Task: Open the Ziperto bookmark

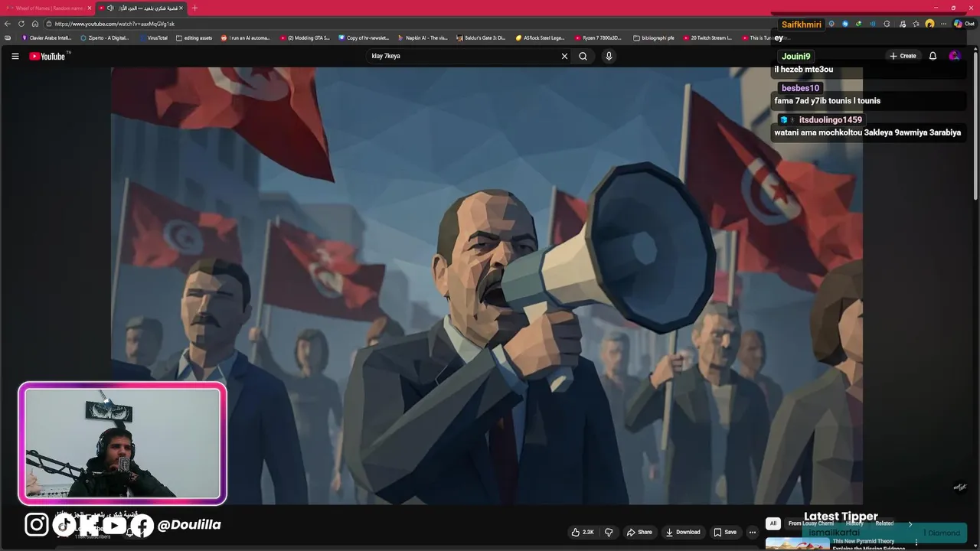Action: coord(105,37)
